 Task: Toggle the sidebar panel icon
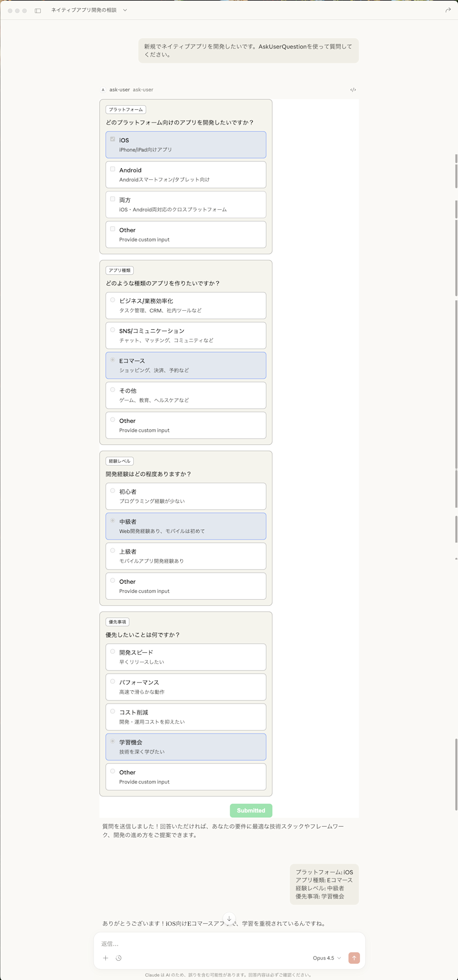tap(38, 10)
